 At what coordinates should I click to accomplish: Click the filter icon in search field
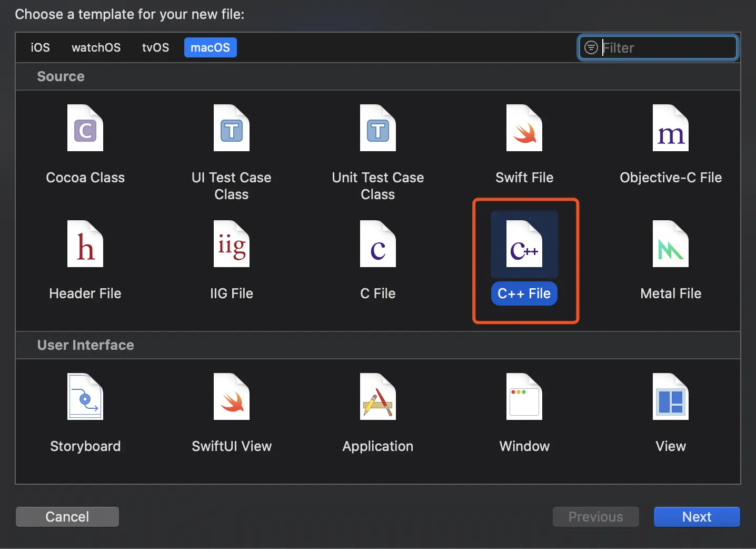tap(591, 47)
